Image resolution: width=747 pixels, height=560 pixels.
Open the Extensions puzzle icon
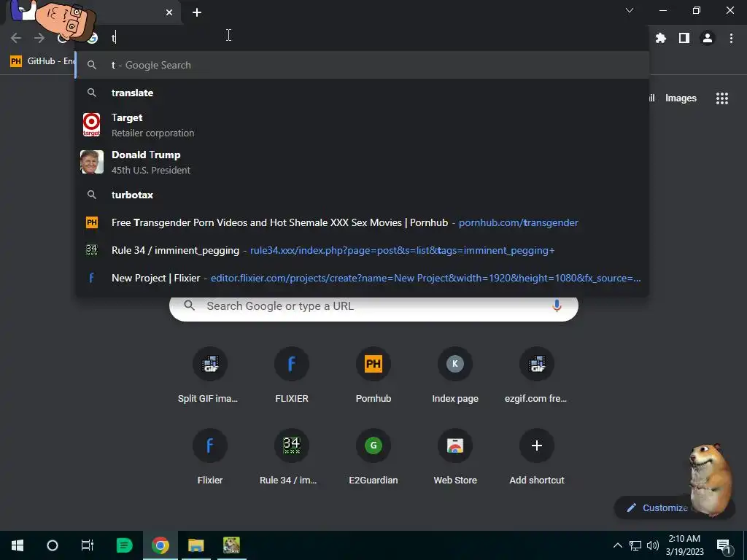pos(661,38)
